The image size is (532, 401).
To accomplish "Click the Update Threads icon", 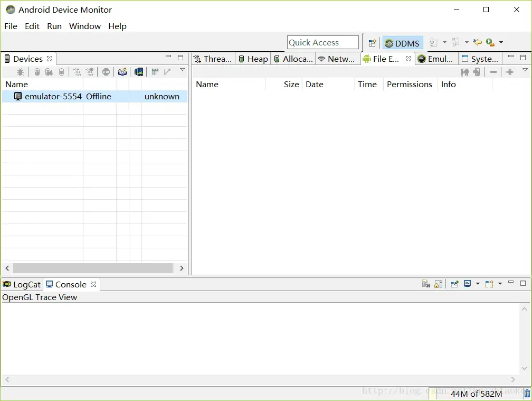I will coord(78,72).
